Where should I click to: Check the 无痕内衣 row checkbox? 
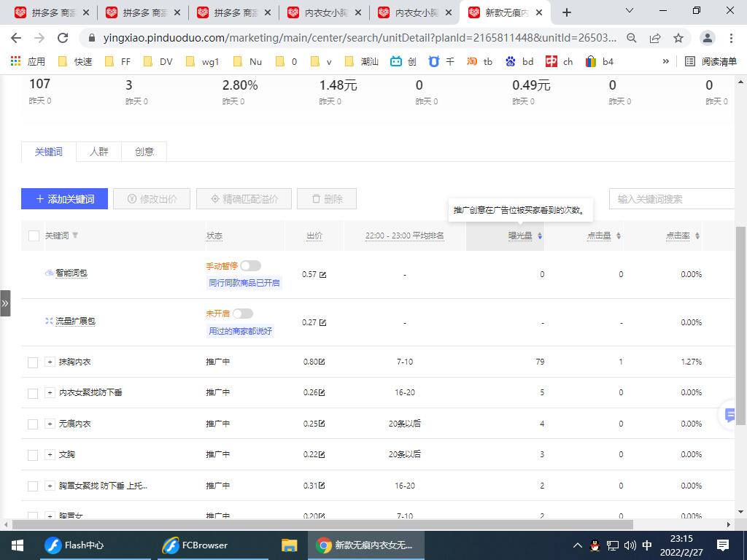click(x=33, y=424)
